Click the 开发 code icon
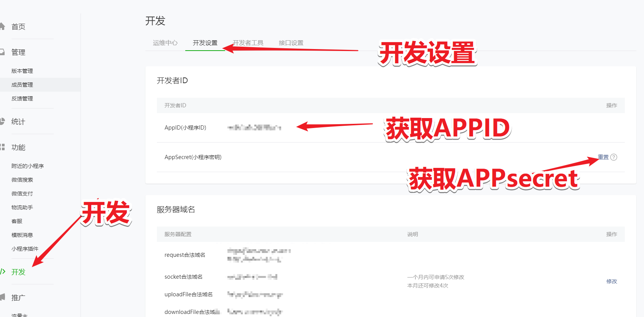 (3, 272)
